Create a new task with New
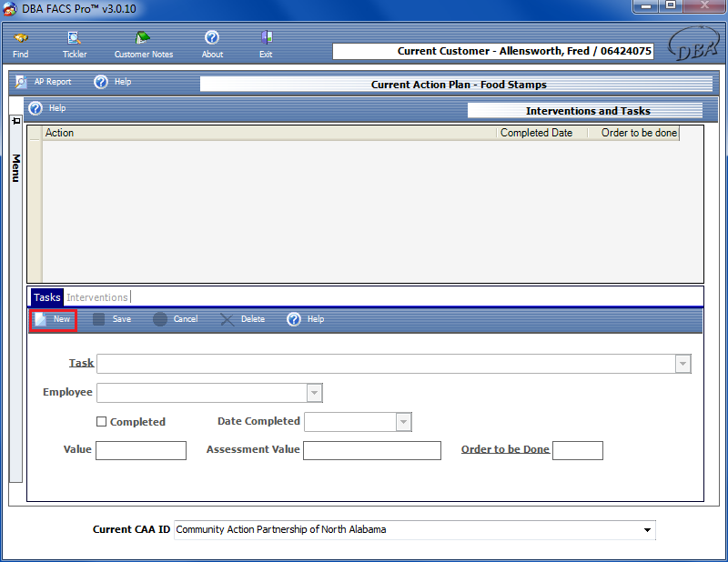The width and height of the screenshot is (728, 562). click(53, 319)
